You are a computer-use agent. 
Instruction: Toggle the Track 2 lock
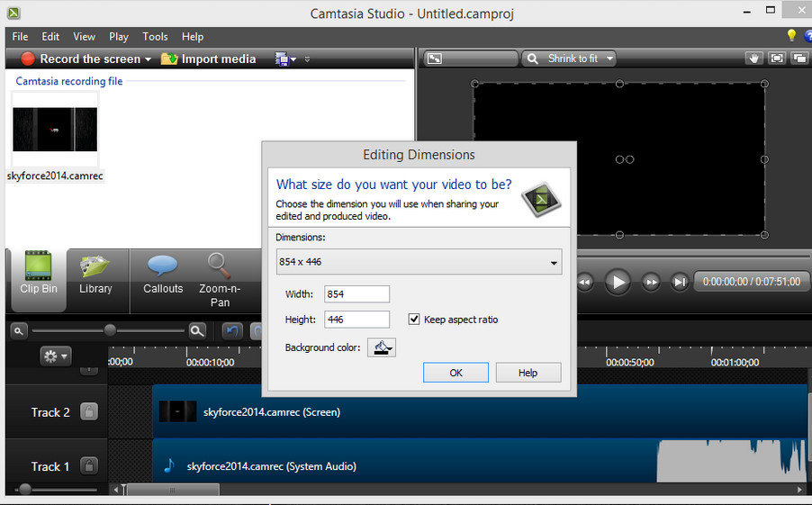click(x=89, y=412)
